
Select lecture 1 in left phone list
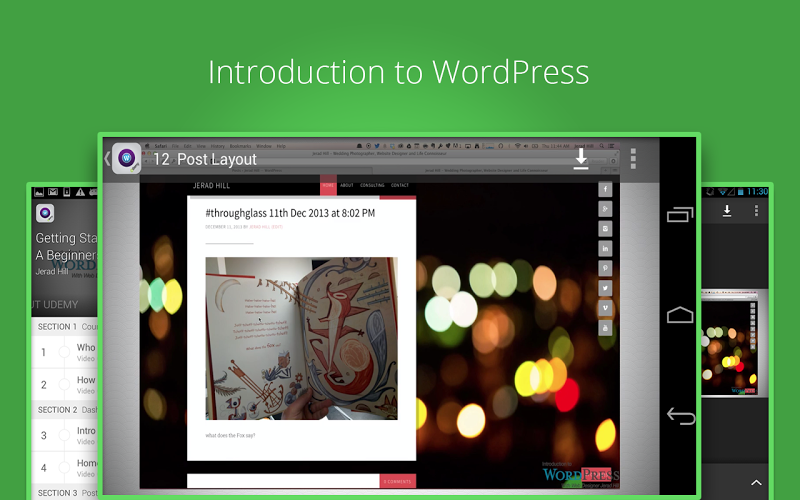pyautogui.click(x=65, y=352)
